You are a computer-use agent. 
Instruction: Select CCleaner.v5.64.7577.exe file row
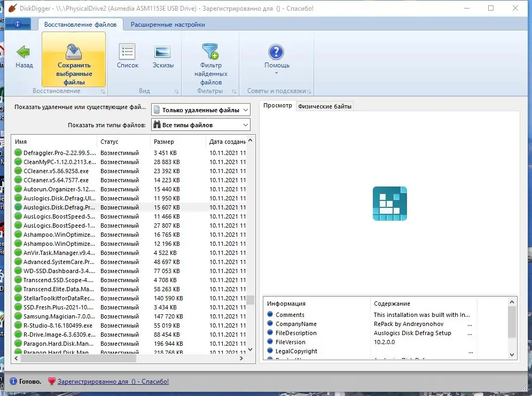tap(130, 180)
